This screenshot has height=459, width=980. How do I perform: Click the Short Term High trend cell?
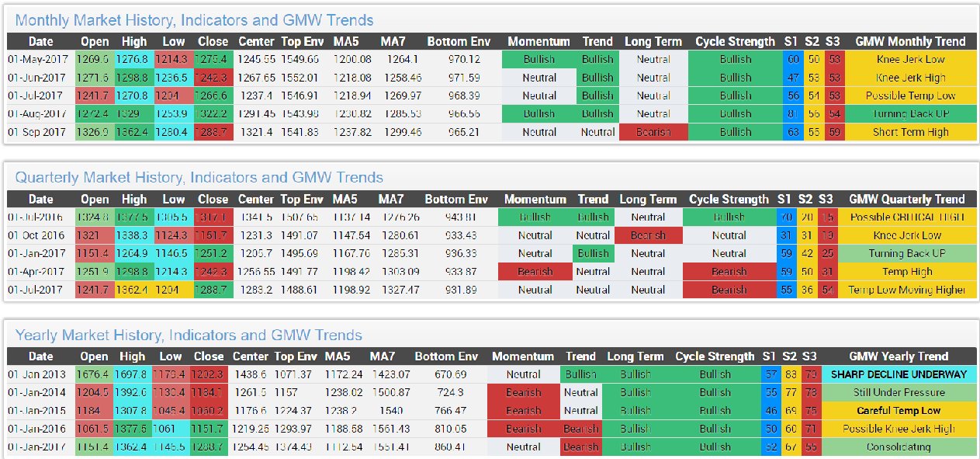tap(910, 132)
